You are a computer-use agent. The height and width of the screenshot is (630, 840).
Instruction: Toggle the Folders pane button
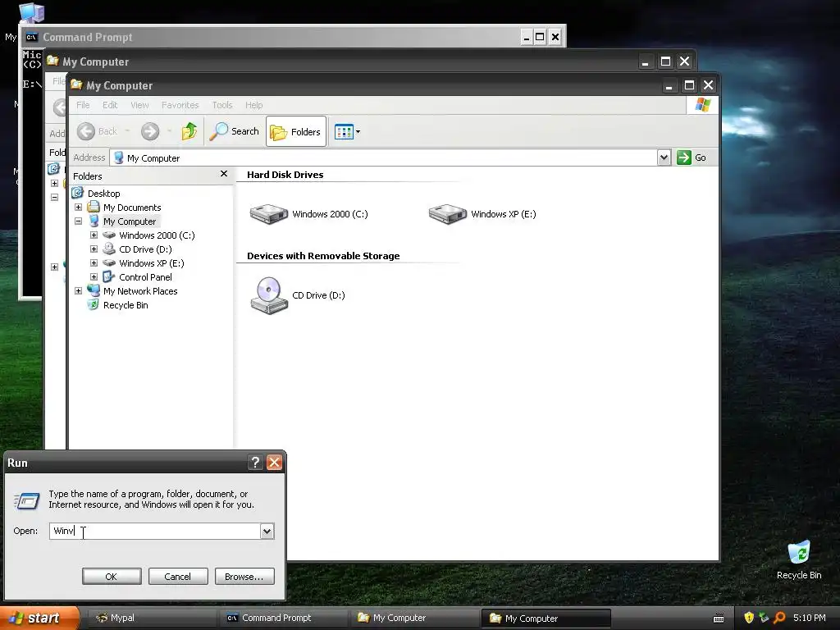[x=295, y=131]
